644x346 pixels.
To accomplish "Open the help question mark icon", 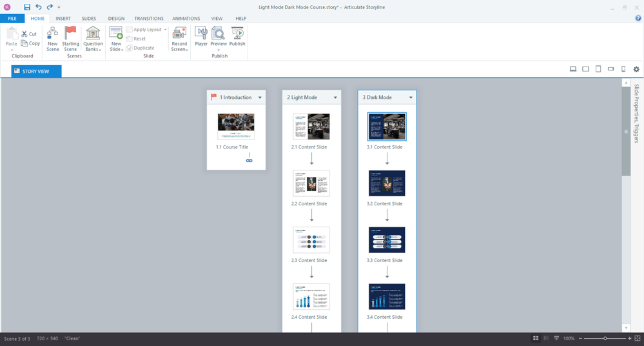I will 638,18.
